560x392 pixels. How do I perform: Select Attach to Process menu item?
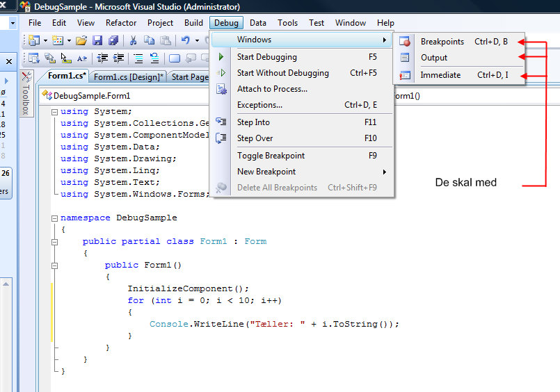[x=301, y=89]
